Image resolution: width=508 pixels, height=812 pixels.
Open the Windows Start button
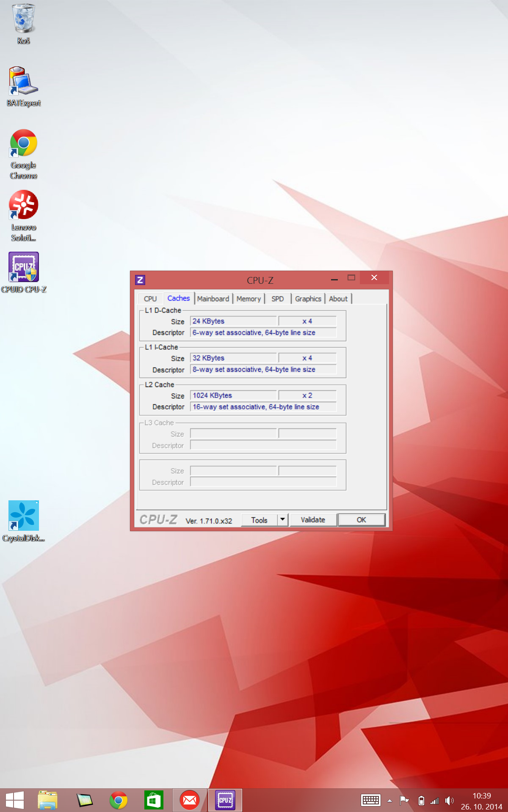click(15, 800)
